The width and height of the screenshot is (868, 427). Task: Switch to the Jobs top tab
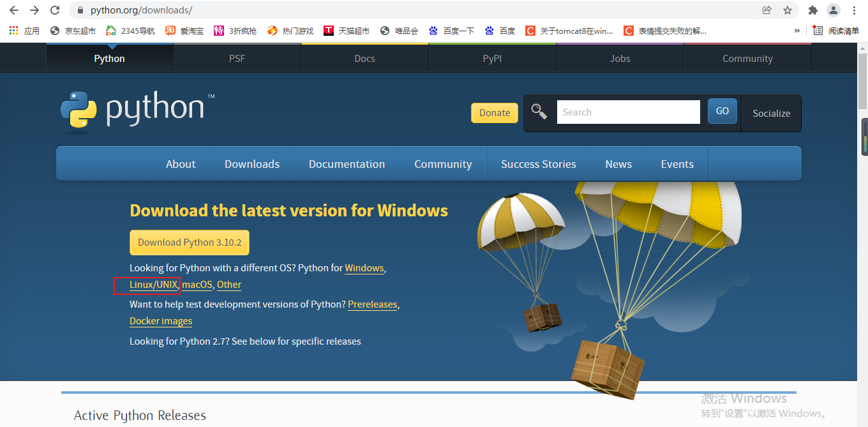click(x=620, y=58)
